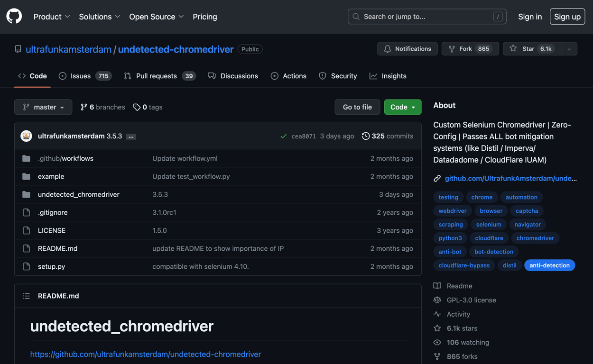Click the folder icon beside .github/workflows
593x364 pixels.
click(27, 158)
